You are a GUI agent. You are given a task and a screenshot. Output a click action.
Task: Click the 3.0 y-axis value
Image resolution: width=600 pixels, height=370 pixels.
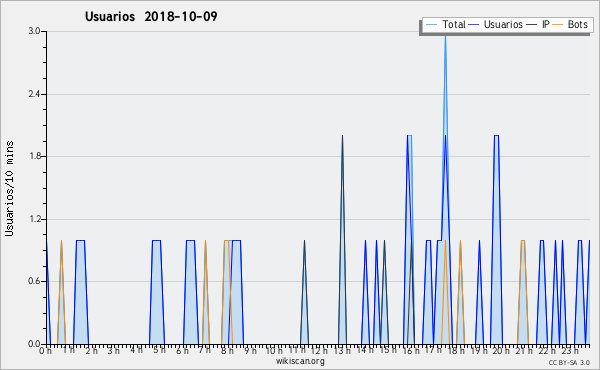click(x=34, y=31)
